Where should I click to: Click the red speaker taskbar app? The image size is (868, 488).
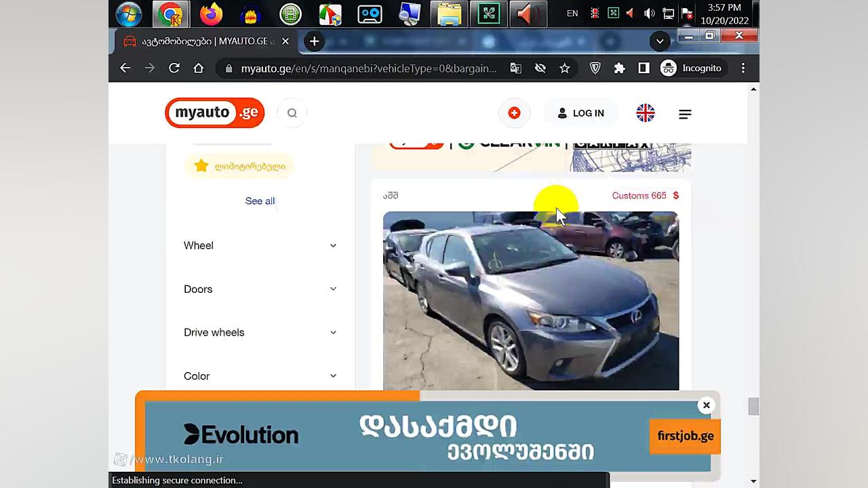click(528, 14)
